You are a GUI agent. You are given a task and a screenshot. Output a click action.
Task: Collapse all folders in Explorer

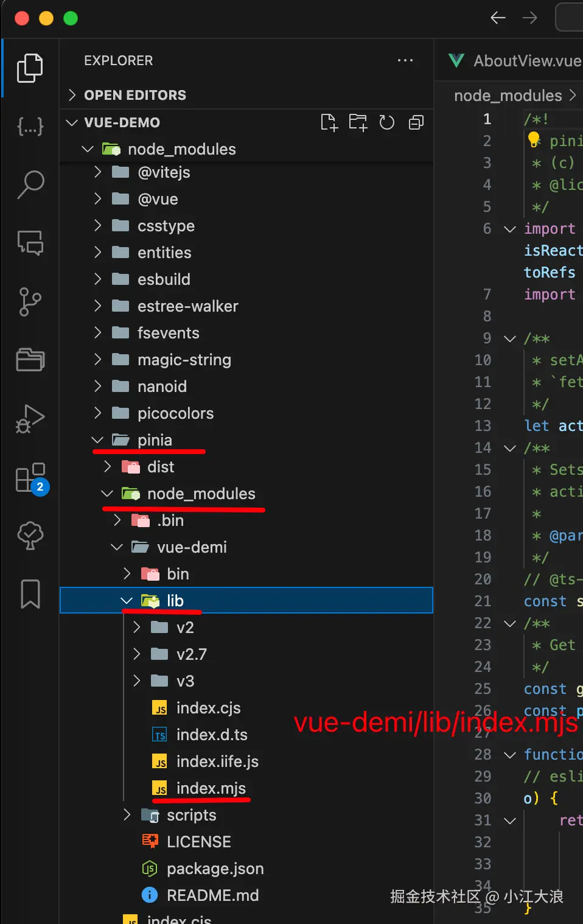[416, 122]
